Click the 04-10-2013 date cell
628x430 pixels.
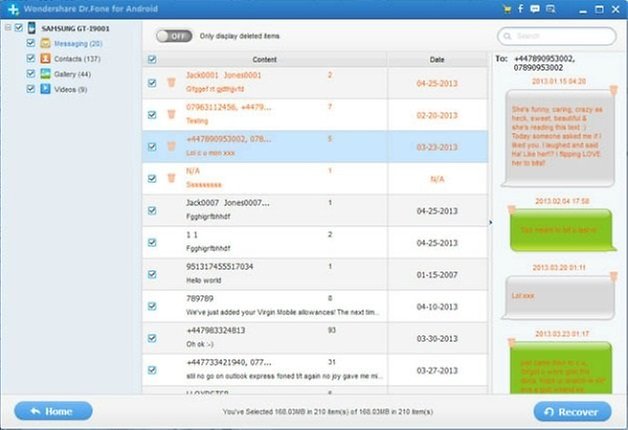coord(437,307)
